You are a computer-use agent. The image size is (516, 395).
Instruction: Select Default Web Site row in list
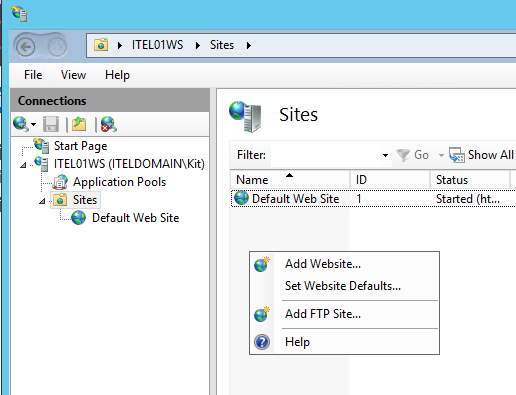pos(373,199)
